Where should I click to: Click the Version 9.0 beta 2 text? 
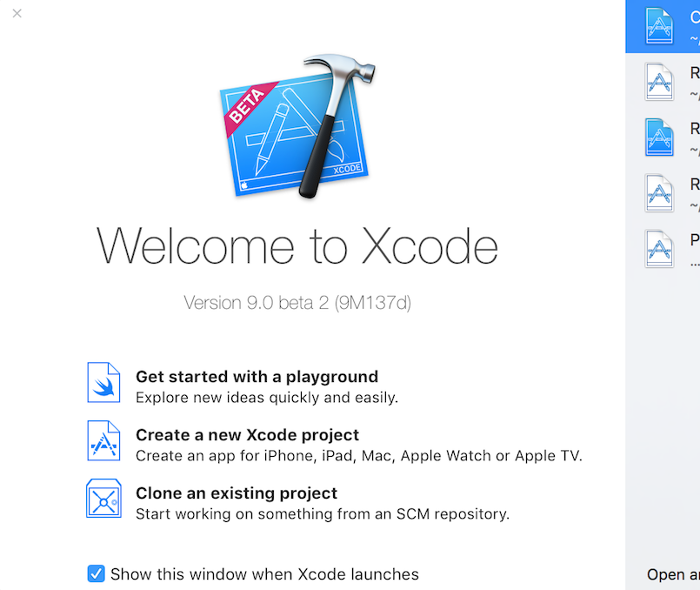click(297, 303)
